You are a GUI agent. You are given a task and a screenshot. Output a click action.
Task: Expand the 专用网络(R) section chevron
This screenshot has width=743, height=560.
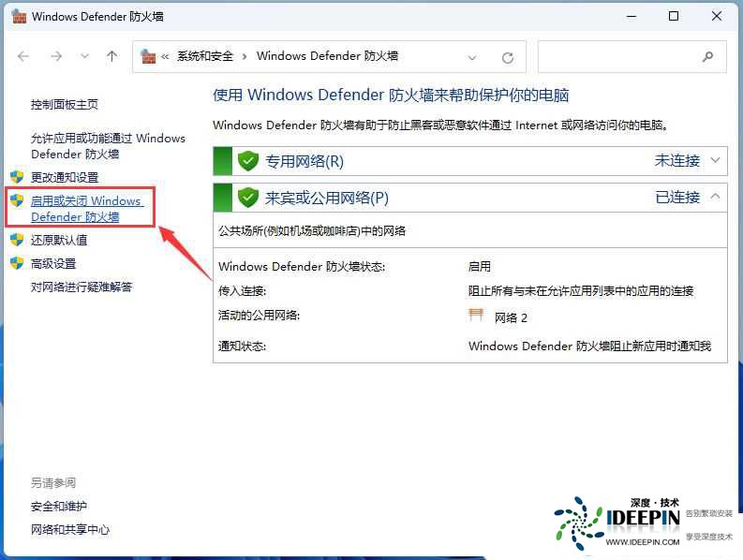pyautogui.click(x=716, y=161)
